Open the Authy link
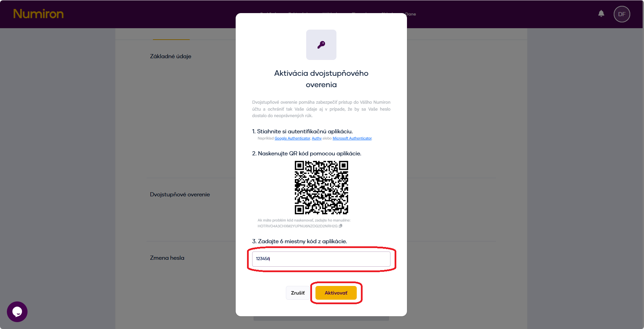This screenshot has width=644, height=329. (316, 138)
